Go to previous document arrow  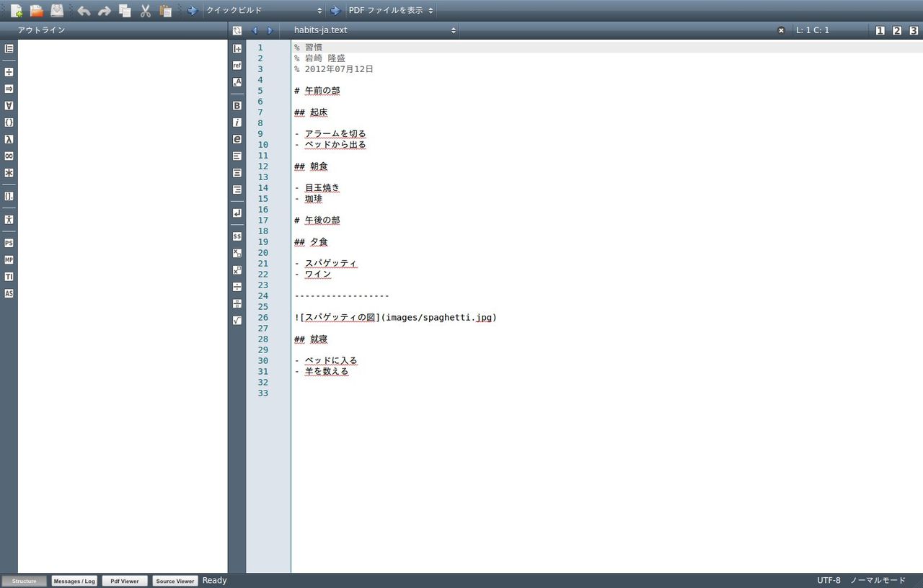pyautogui.click(x=254, y=30)
